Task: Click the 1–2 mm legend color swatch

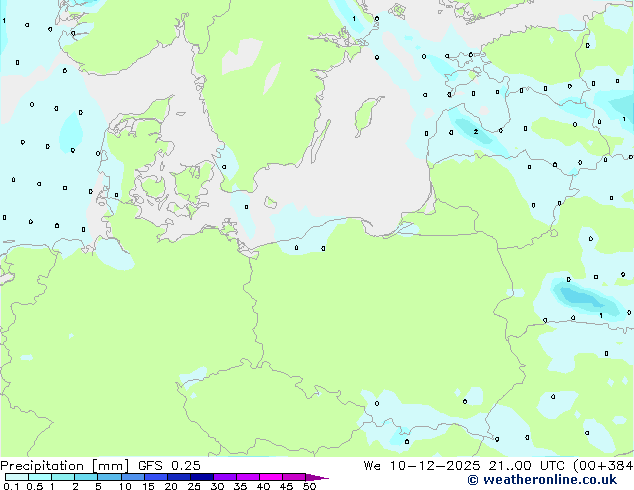Action: tap(63, 477)
